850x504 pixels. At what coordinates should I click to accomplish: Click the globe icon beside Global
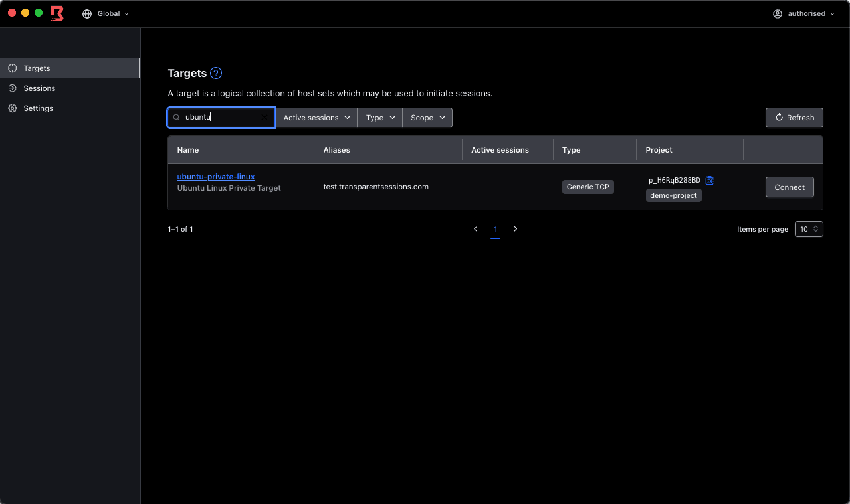pyautogui.click(x=87, y=14)
